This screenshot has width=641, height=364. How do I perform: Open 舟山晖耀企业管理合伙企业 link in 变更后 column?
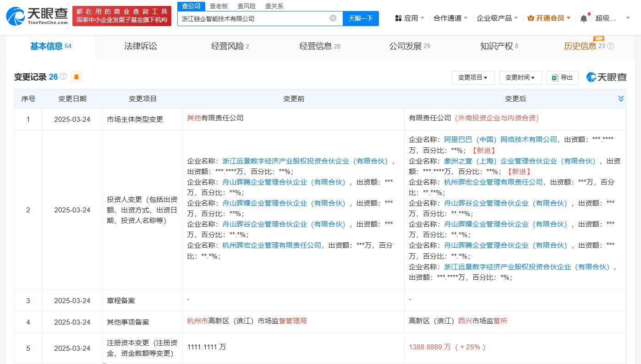[506, 224]
